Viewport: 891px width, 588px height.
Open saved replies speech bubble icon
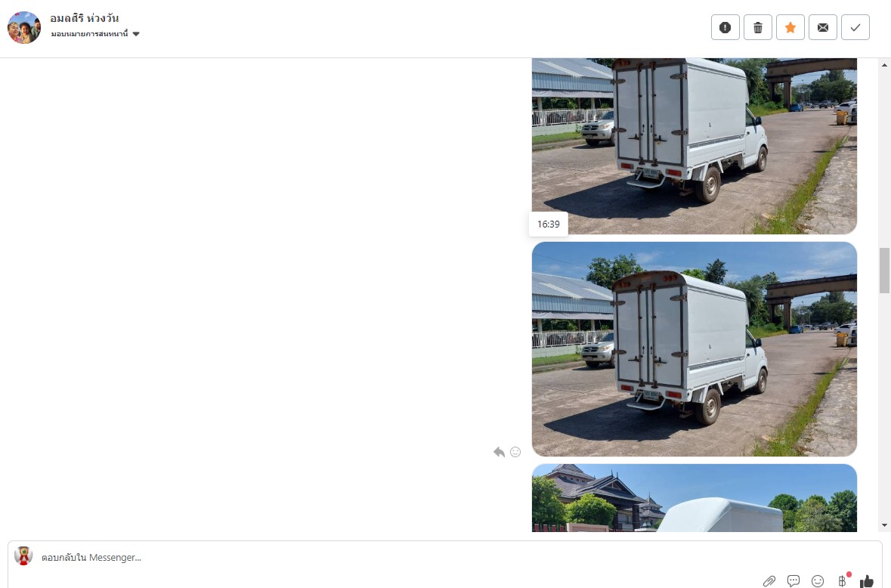click(x=794, y=580)
